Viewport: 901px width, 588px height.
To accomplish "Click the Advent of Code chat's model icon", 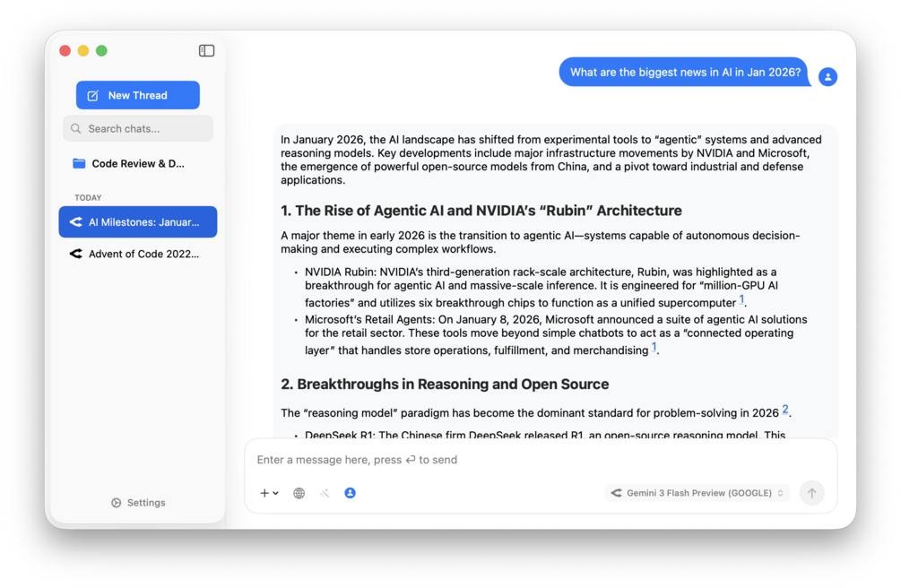I will (76, 254).
